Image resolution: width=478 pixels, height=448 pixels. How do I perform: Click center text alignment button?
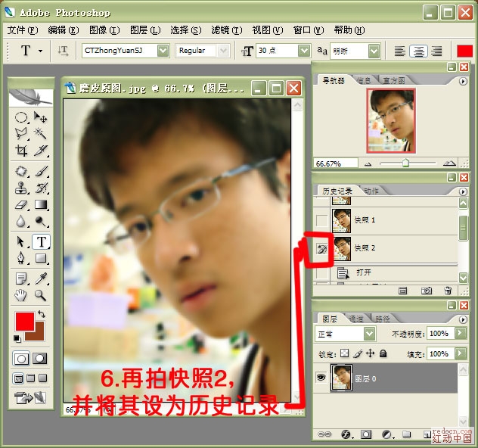click(418, 51)
